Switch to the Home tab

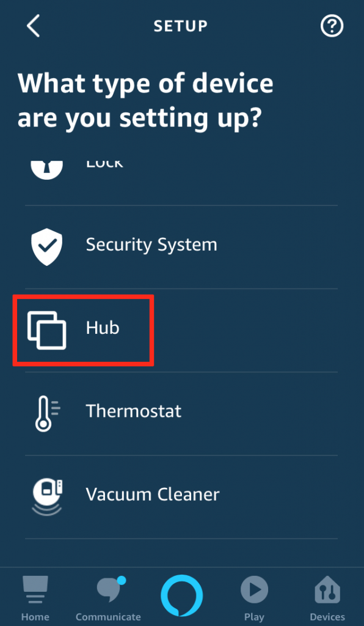[35, 598]
